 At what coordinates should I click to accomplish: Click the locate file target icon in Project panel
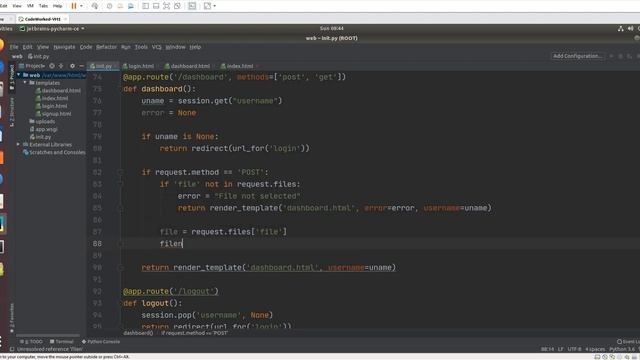[52, 66]
